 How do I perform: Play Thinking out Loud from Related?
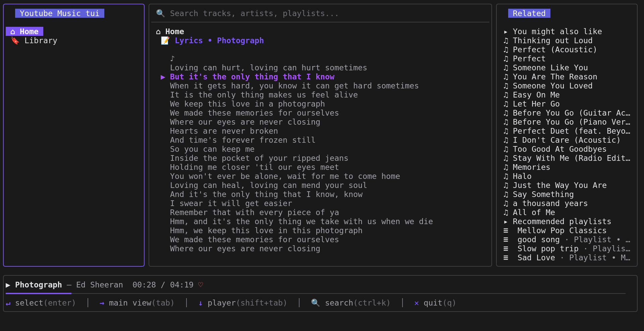tap(552, 41)
